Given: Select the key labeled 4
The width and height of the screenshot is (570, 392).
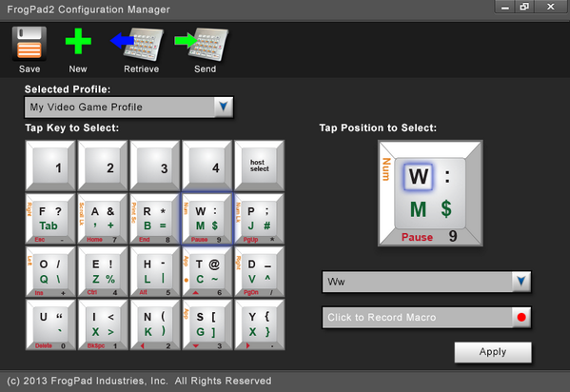Looking at the screenshot, I should [207, 166].
